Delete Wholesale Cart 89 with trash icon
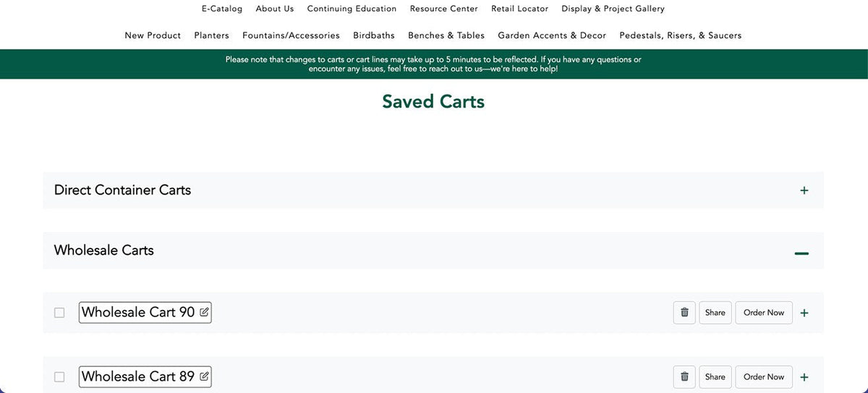This screenshot has height=393, width=868. (x=684, y=377)
